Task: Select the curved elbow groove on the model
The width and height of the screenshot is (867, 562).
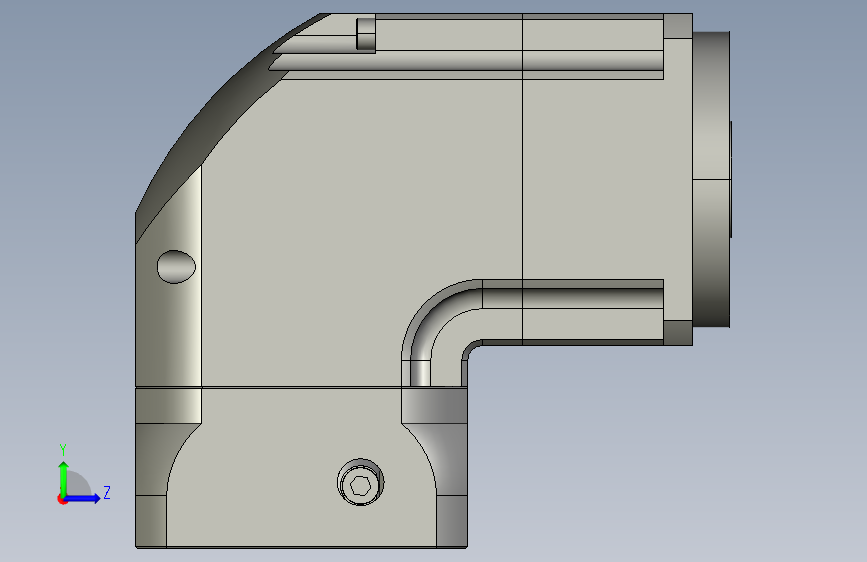Action: 442,324
